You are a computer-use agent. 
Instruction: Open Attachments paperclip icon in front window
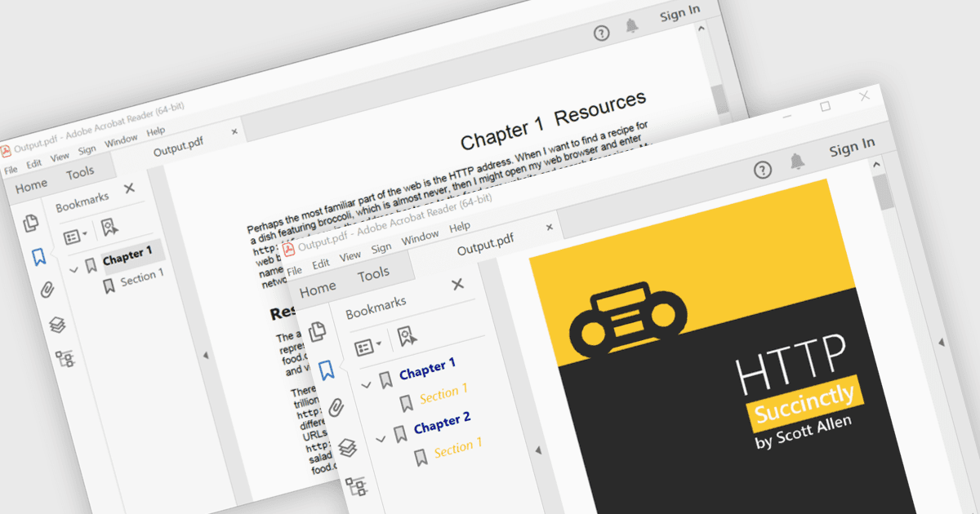click(336, 407)
